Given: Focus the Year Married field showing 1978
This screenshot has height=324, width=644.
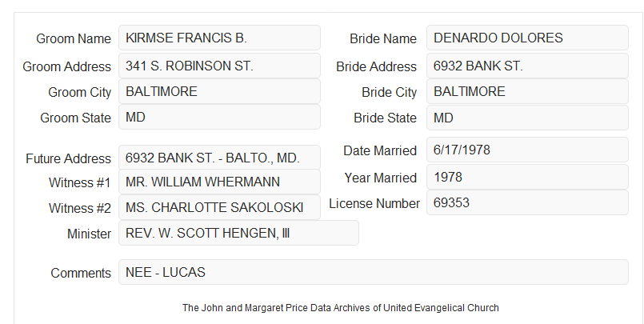Looking at the screenshot, I should [527, 177].
